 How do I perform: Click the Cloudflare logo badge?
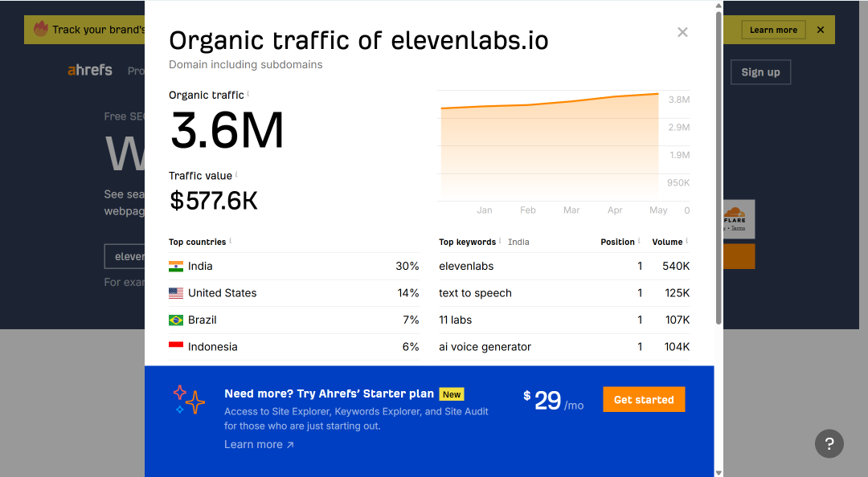739,219
